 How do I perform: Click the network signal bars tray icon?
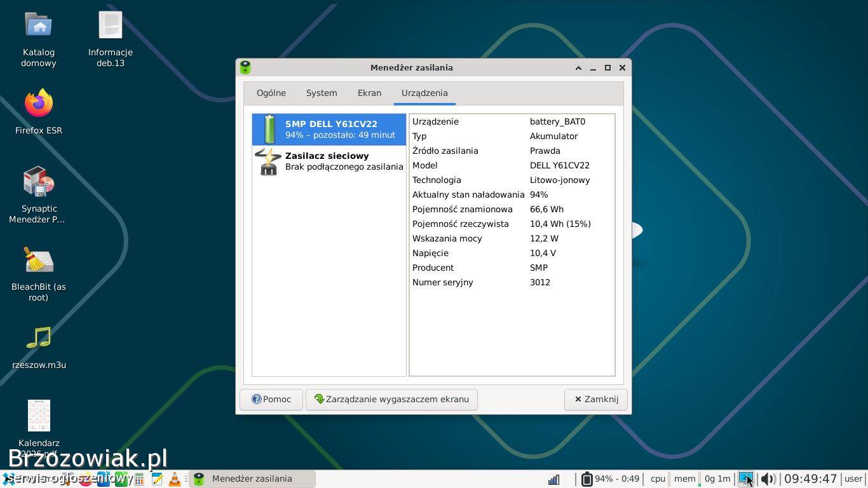pos(554,479)
